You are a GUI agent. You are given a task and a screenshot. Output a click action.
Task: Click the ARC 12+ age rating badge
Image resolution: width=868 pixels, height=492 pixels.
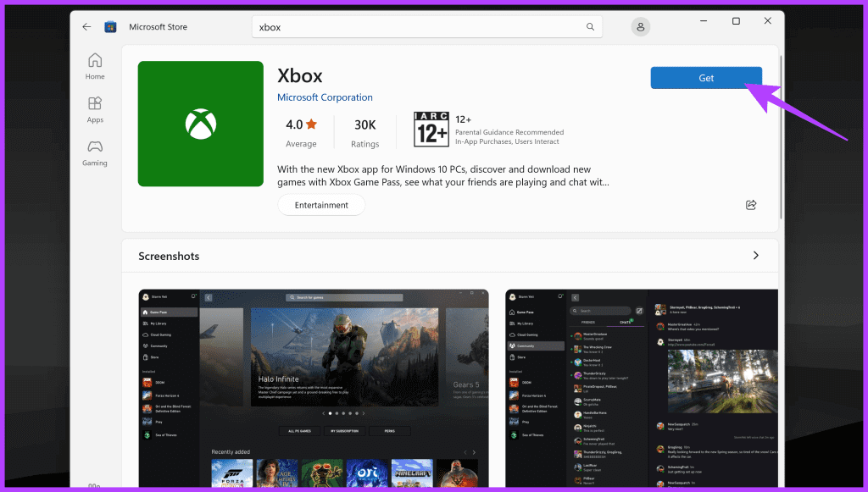pyautogui.click(x=431, y=130)
